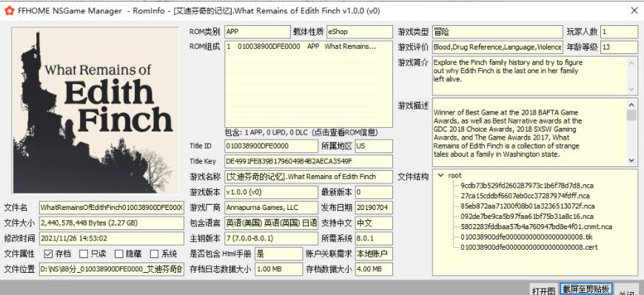This screenshot has height=295, width=644.
Task: Click the 支持中文 field showing 中文
Action: (374, 223)
